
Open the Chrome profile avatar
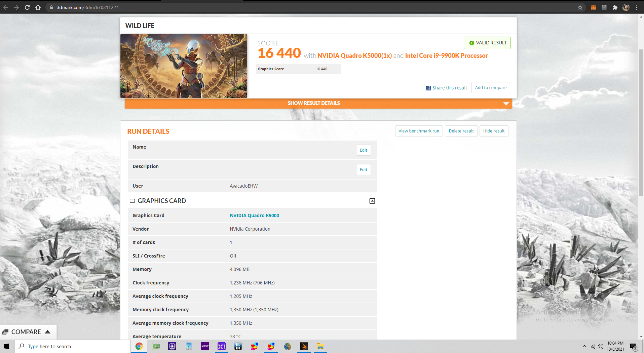click(x=626, y=7)
